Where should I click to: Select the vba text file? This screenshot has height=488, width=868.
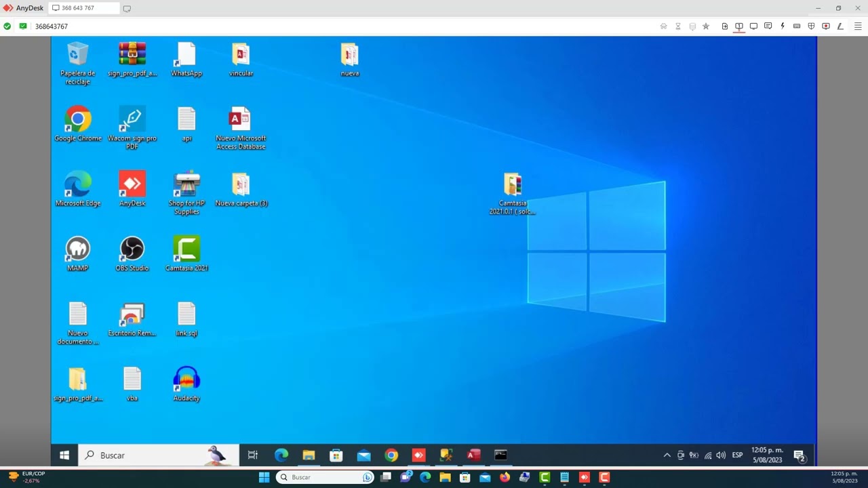pyautogui.click(x=132, y=384)
